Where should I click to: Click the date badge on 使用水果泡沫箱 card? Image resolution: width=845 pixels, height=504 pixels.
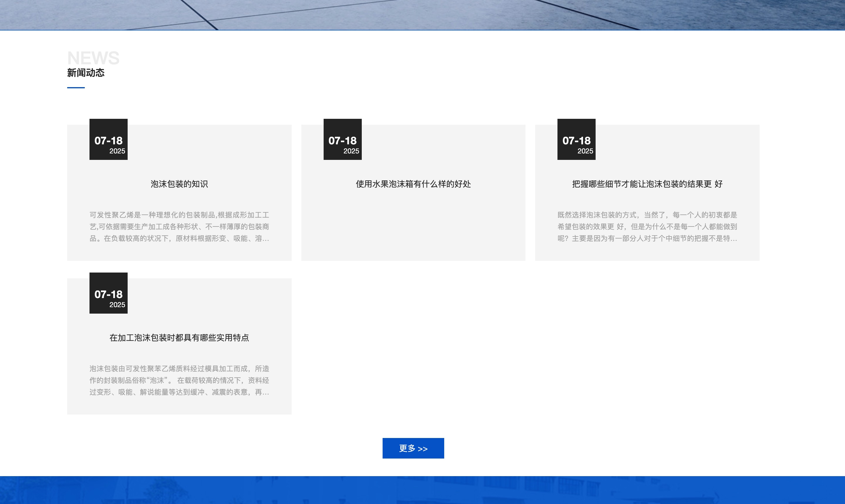coord(342,140)
